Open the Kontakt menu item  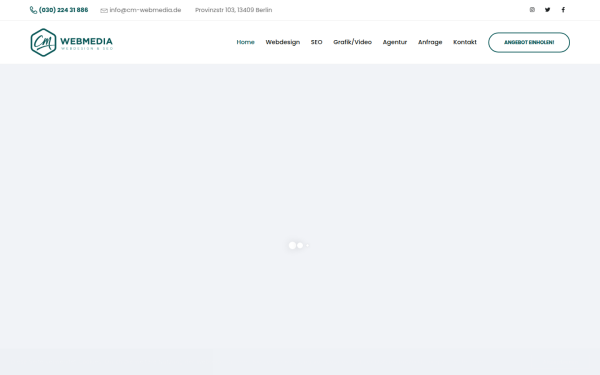[465, 42]
